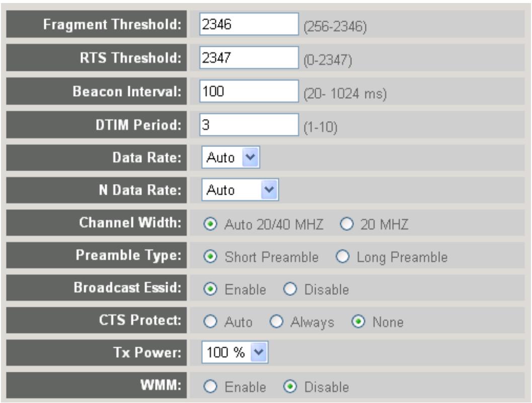This screenshot has height=403, width=532.
Task: Click the Fragment Threshold input field
Action: tap(249, 24)
